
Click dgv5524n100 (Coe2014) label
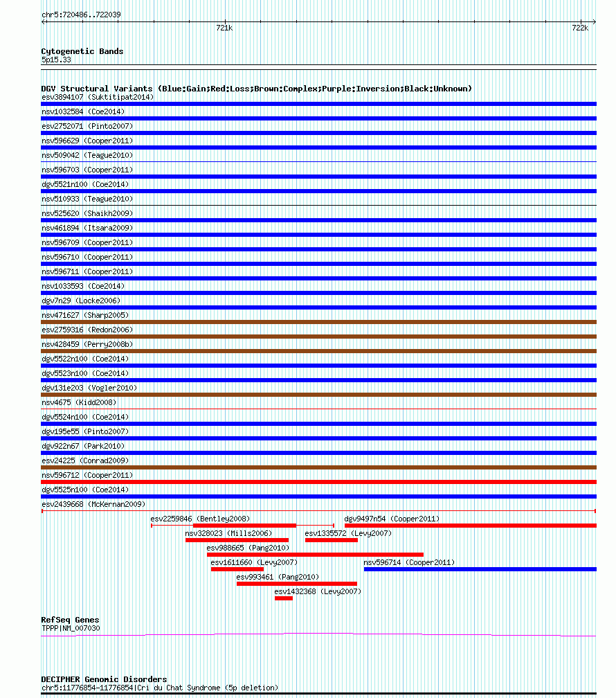(85, 417)
